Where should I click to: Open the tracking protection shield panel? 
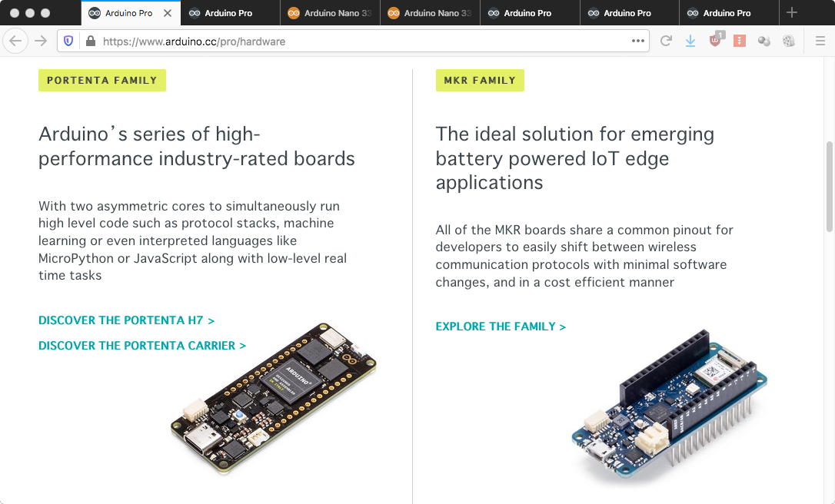point(69,41)
